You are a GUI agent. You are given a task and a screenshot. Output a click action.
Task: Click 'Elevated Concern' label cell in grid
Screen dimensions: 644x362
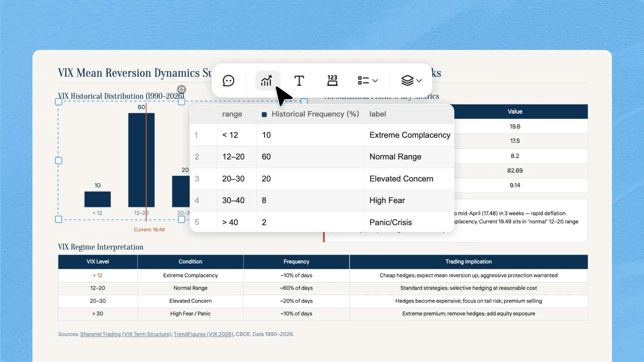tap(409, 179)
